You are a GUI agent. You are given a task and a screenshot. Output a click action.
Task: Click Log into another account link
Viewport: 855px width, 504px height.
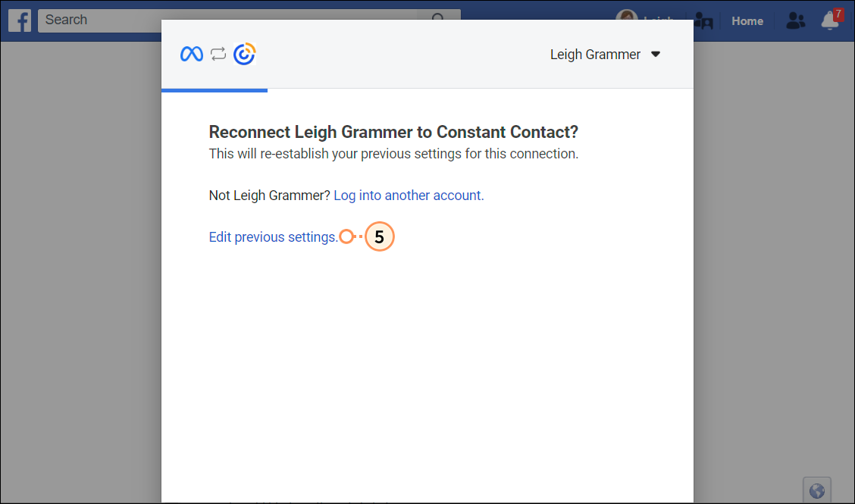click(x=409, y=196)
